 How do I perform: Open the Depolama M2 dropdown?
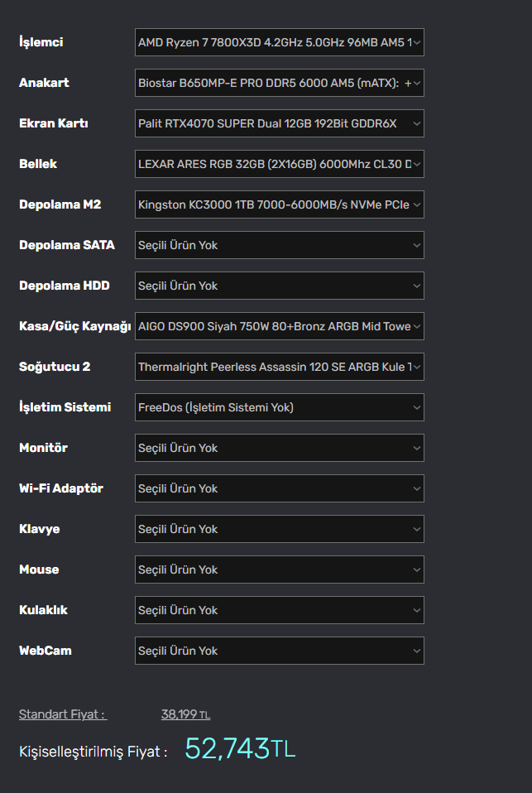pos(279,204)
